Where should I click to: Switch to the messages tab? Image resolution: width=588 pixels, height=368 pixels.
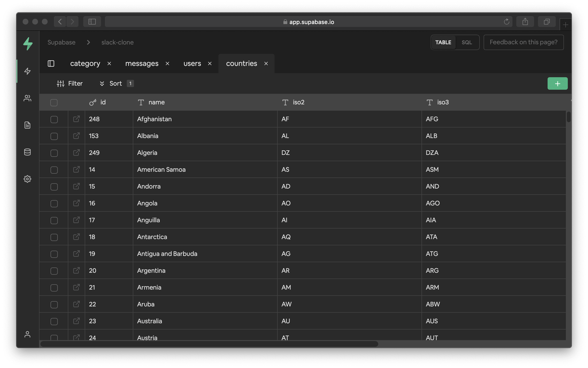click(x=142, y=63)
